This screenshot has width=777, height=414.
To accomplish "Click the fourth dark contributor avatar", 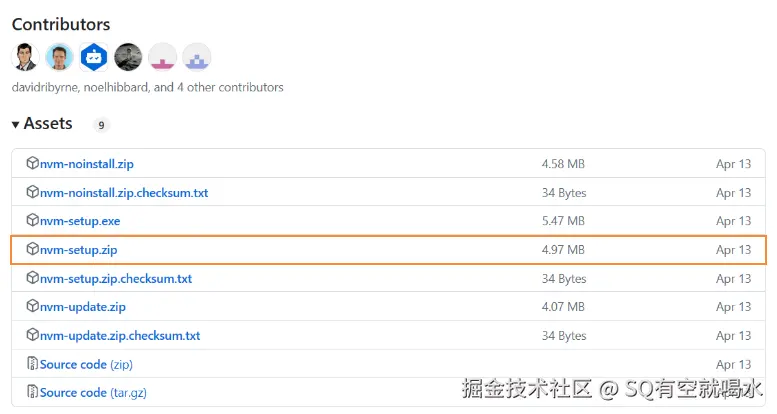I will (x=128, y=57).
